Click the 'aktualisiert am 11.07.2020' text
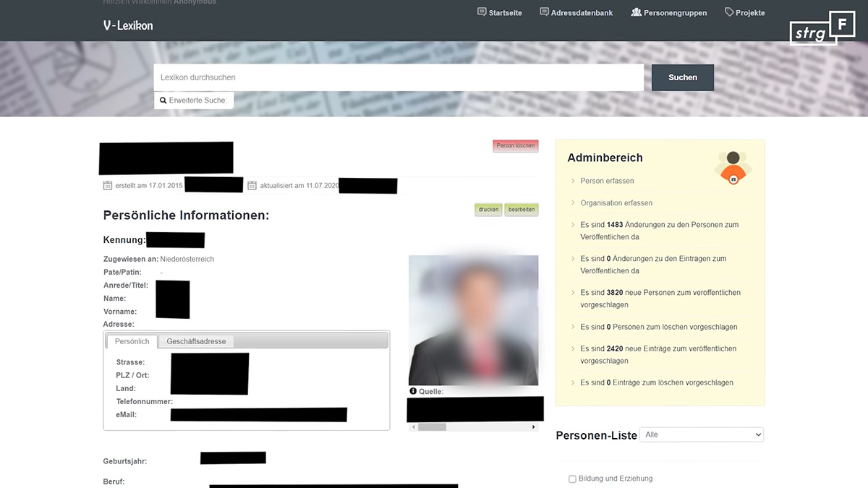The image size is (868, 488). click(299, 186)
